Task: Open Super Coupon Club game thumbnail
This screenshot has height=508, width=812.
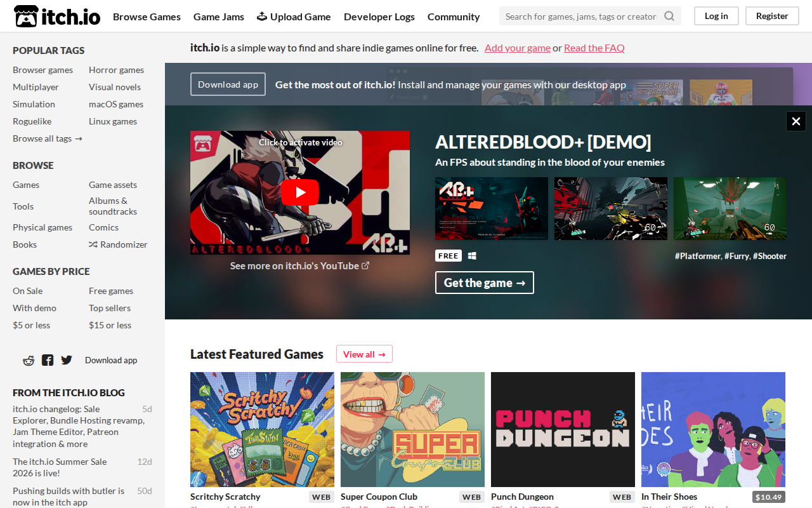Action: 412,429
